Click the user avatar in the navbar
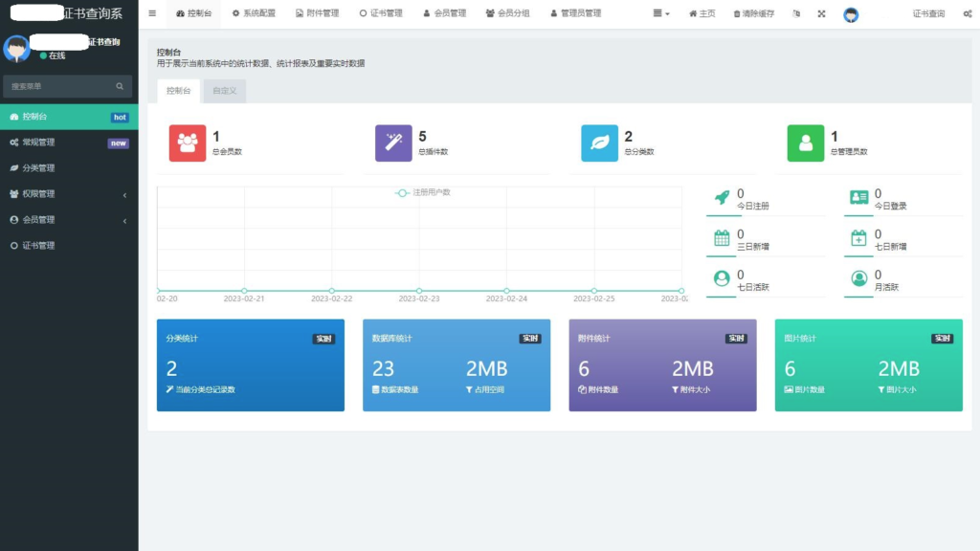This screenshot has height=551, width=980. point(852,14)
